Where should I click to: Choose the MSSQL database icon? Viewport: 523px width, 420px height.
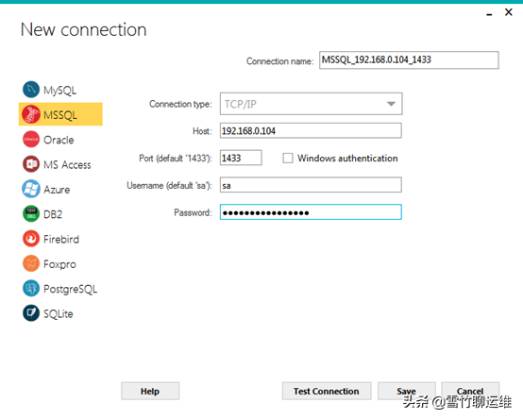pos(31,114)
